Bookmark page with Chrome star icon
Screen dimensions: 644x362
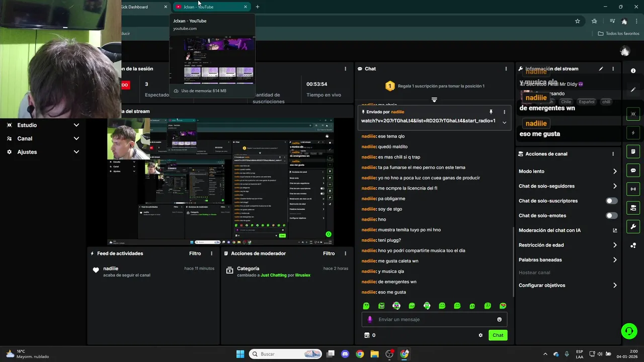pyautogui.click(x=578, y=21)
